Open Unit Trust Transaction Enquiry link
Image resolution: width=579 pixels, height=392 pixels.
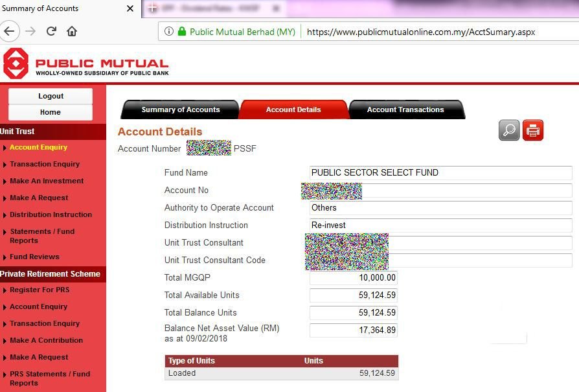[x=45, y=164]
